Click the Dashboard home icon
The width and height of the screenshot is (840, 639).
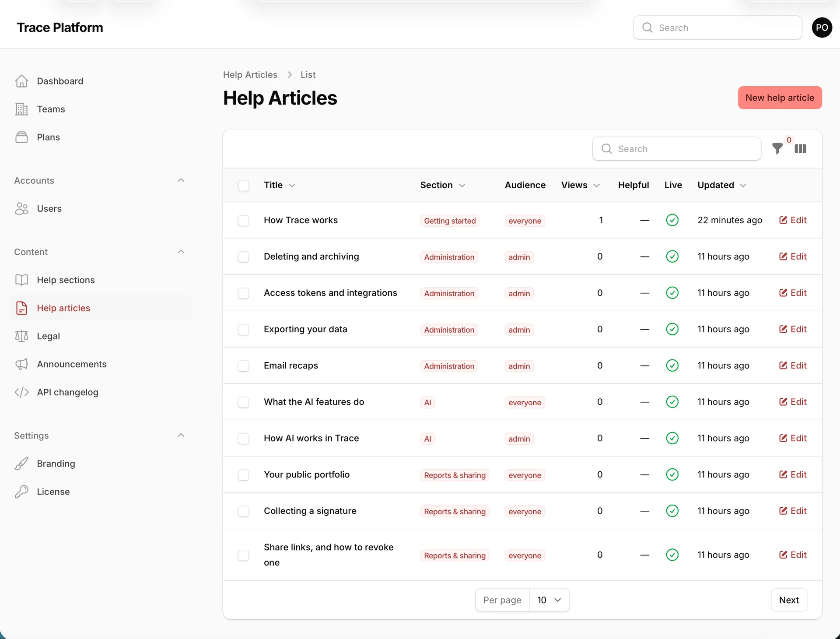point(21,81)
